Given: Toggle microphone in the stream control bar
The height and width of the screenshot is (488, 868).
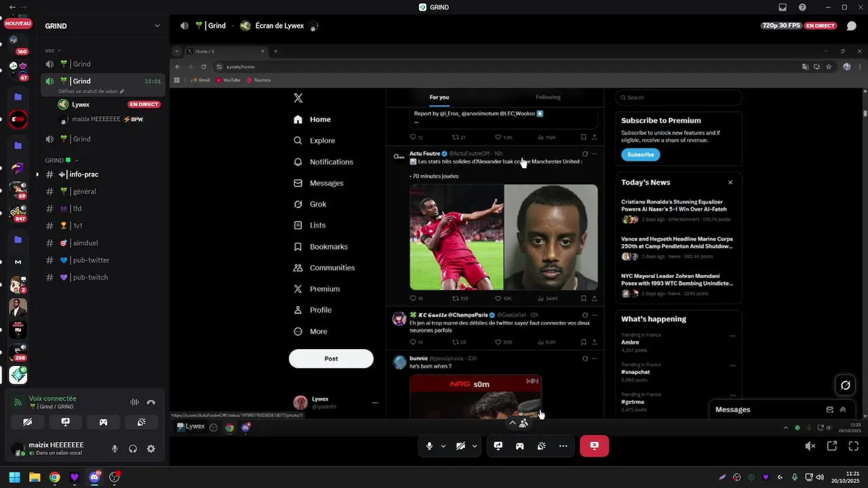Looking at the screenshot, I should click(429, 446).
